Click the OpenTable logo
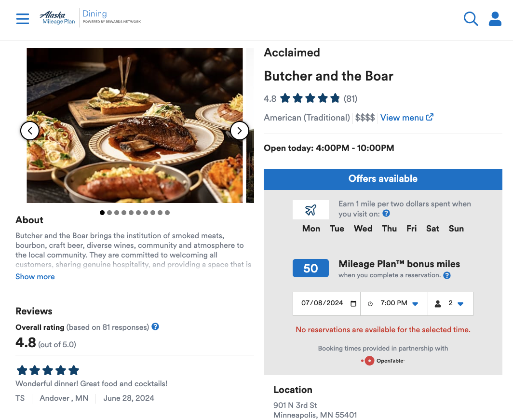This screenshot has width=513, height=420. pos(382,360)
